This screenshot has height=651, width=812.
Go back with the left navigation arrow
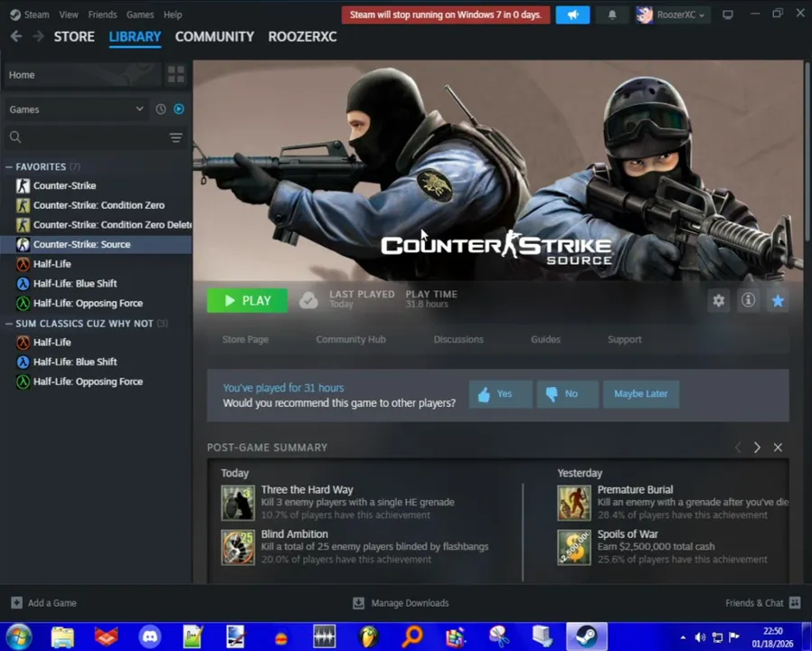(x=16, y=36)
